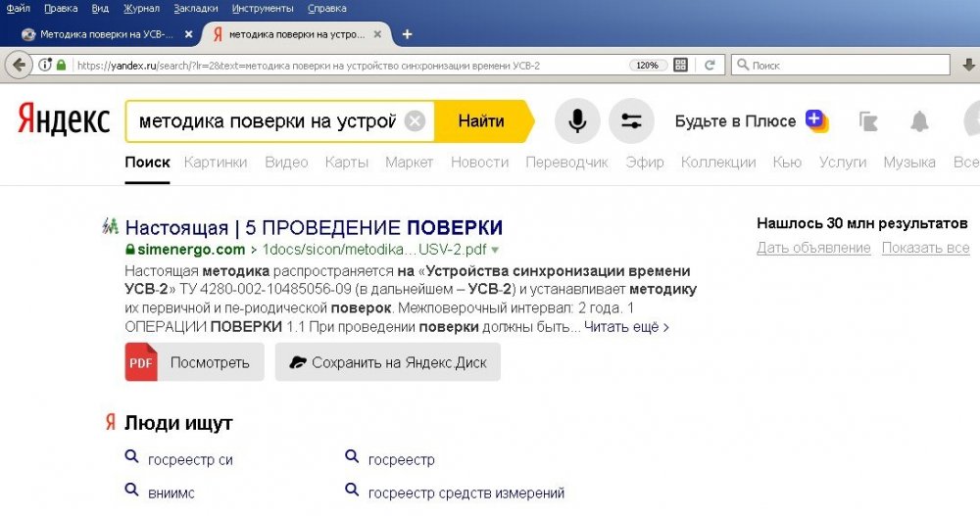Search suggestion 'госреестр си'
The width and height of the screenshot is (980, 516).
(x=190, y=460)
